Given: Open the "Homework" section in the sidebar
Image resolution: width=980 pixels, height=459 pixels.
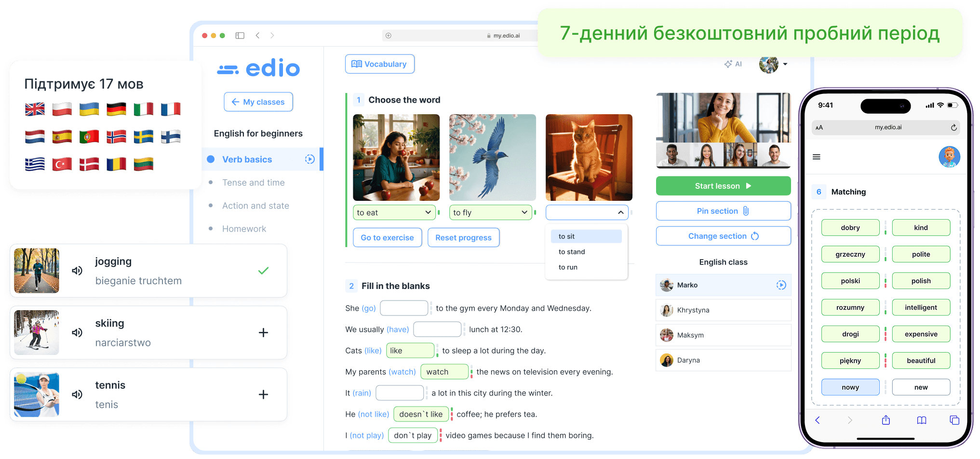Looking at the screenshot, I should [x=244, y=228].
